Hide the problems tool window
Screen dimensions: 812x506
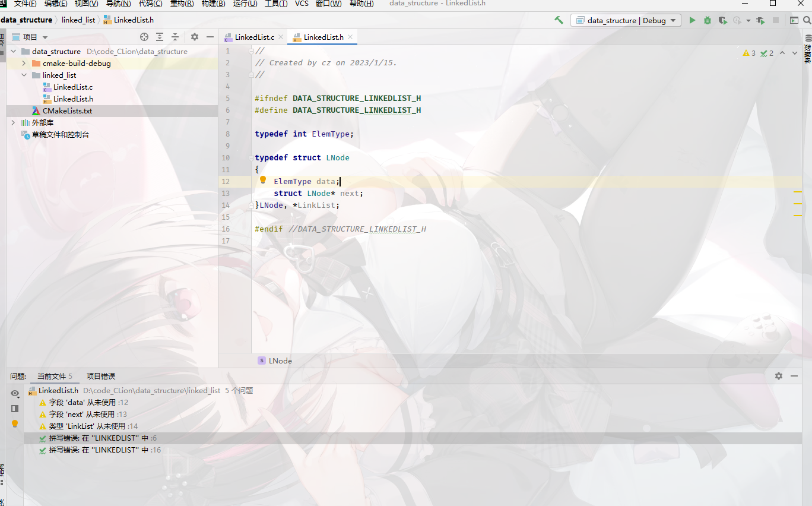794,376
